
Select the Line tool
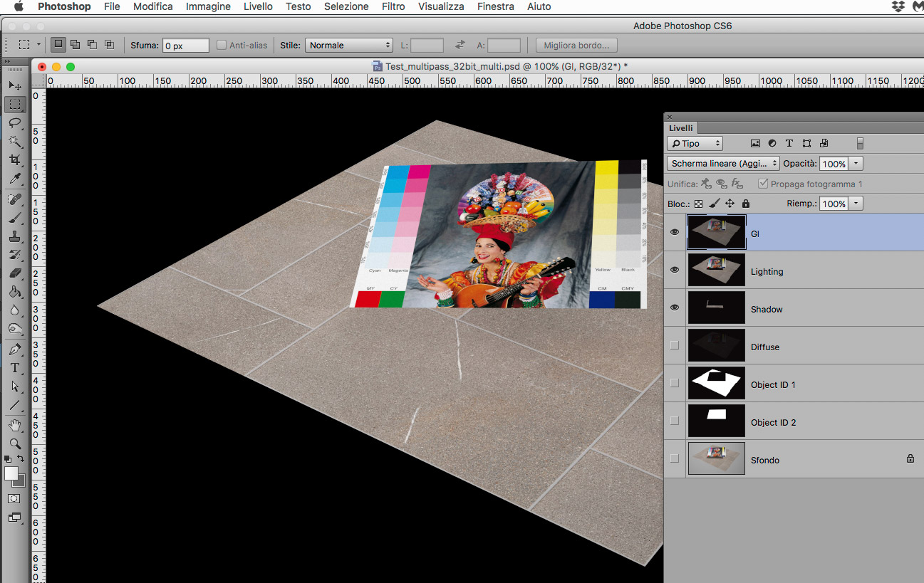[15, 405]
